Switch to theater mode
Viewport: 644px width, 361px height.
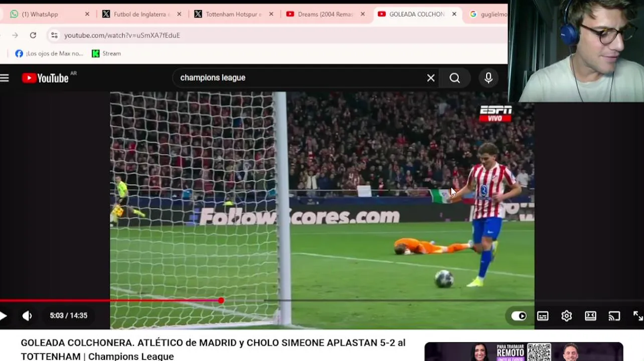590,316
